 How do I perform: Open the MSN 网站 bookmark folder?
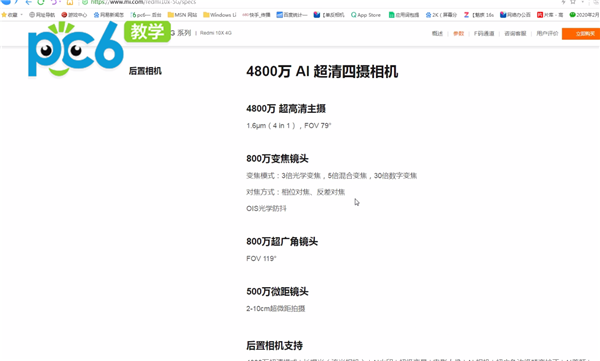coord(182,15)
